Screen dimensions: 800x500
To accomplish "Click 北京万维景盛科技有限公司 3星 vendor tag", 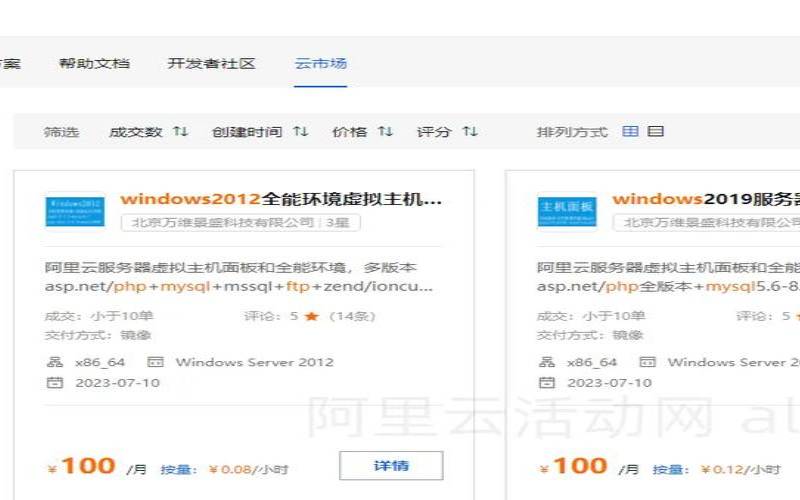I will (241, 222).
